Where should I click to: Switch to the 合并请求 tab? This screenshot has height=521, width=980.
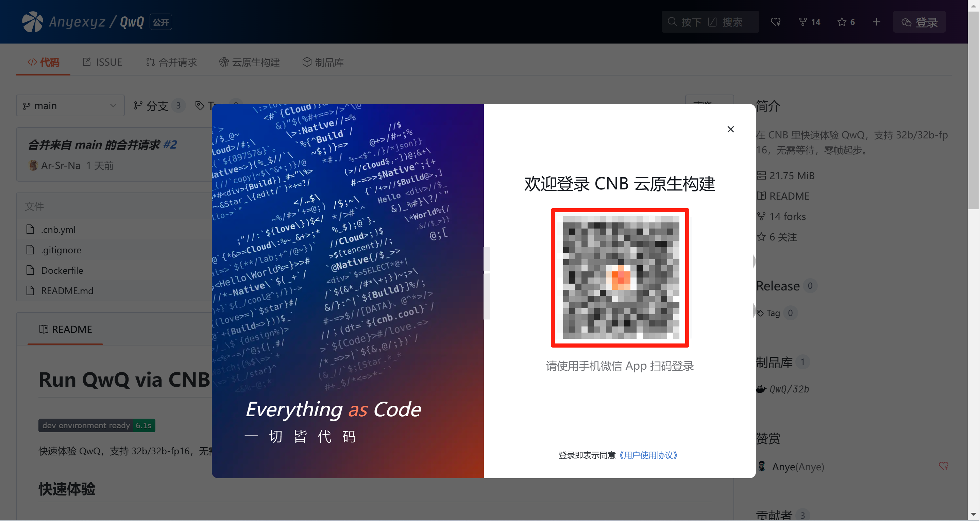171,62
